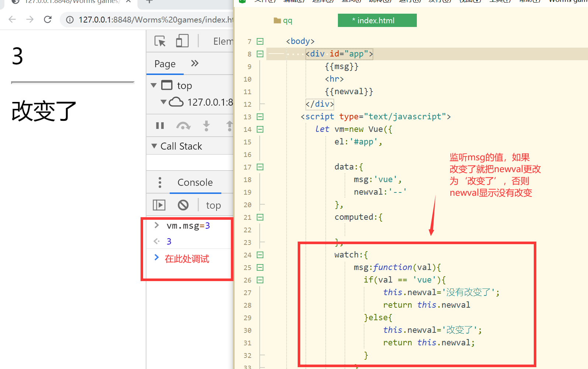
Task: Open a new browser tab
Action: click(x=149, y=2)
